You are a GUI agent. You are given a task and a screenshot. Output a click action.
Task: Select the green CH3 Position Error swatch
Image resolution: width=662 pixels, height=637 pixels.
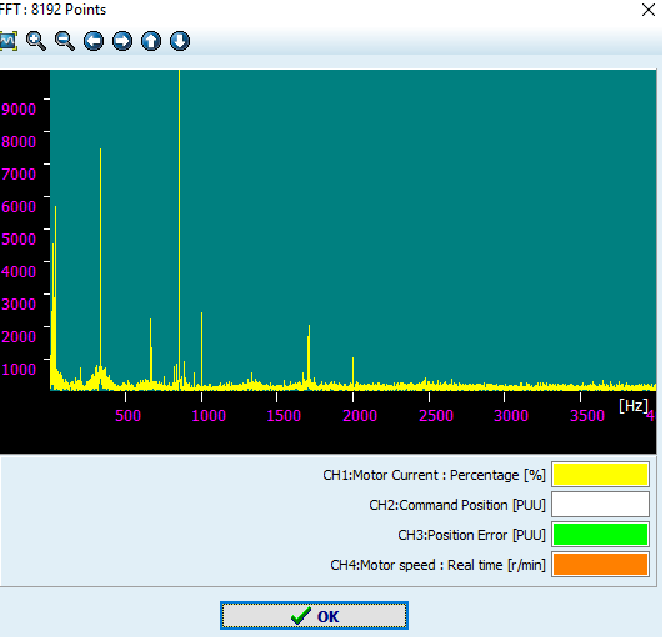coord(600,535)
